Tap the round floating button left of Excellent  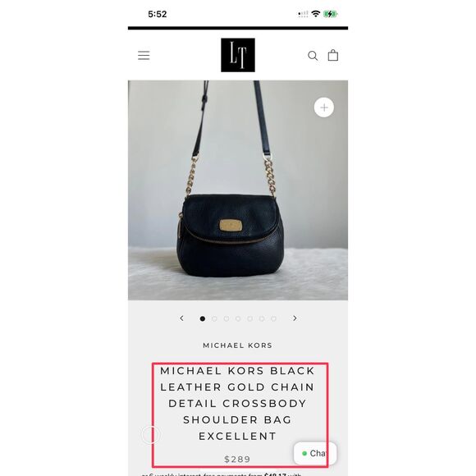pyautogui.click(x=150, y=435)
